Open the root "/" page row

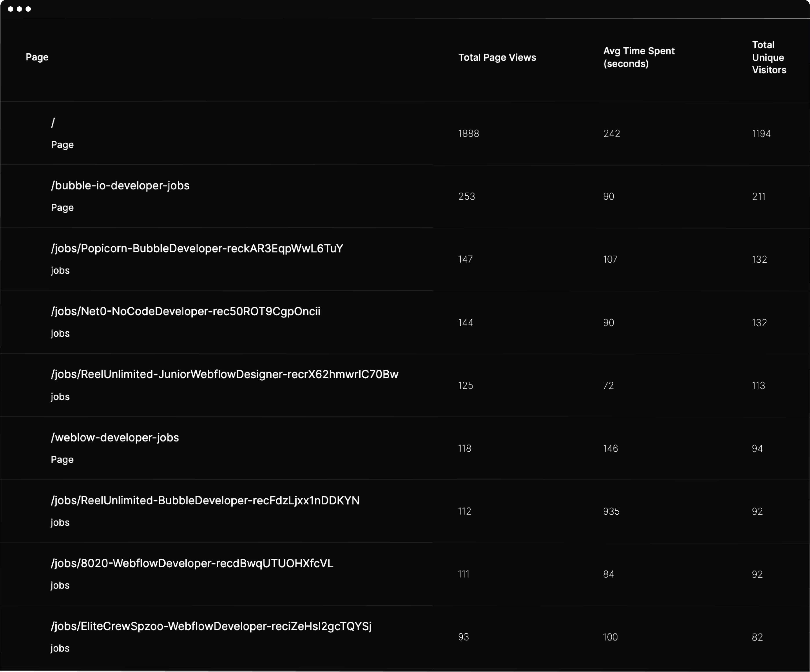[x=53, y=123]
